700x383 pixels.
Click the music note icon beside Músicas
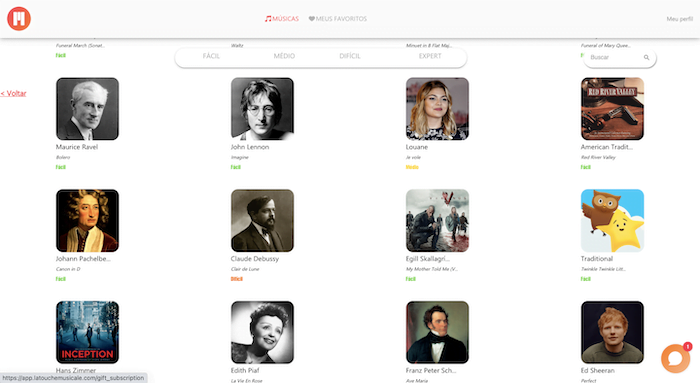[268, 19]
